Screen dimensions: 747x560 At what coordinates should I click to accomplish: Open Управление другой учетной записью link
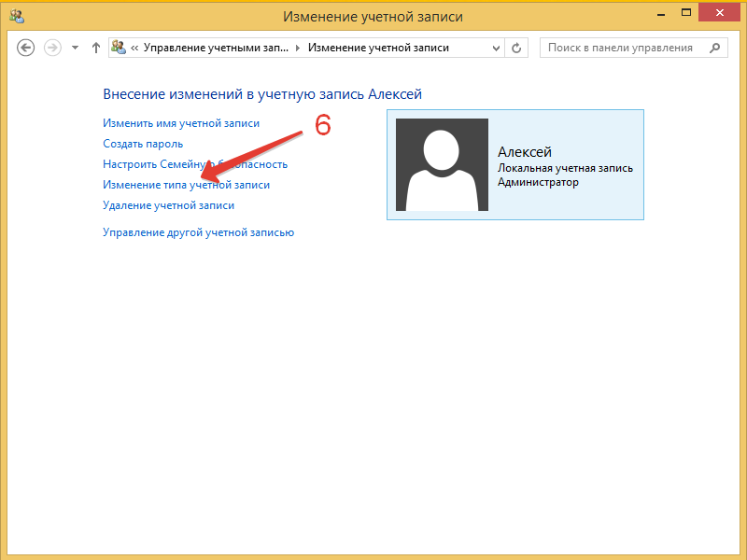(x=198, y=232)
